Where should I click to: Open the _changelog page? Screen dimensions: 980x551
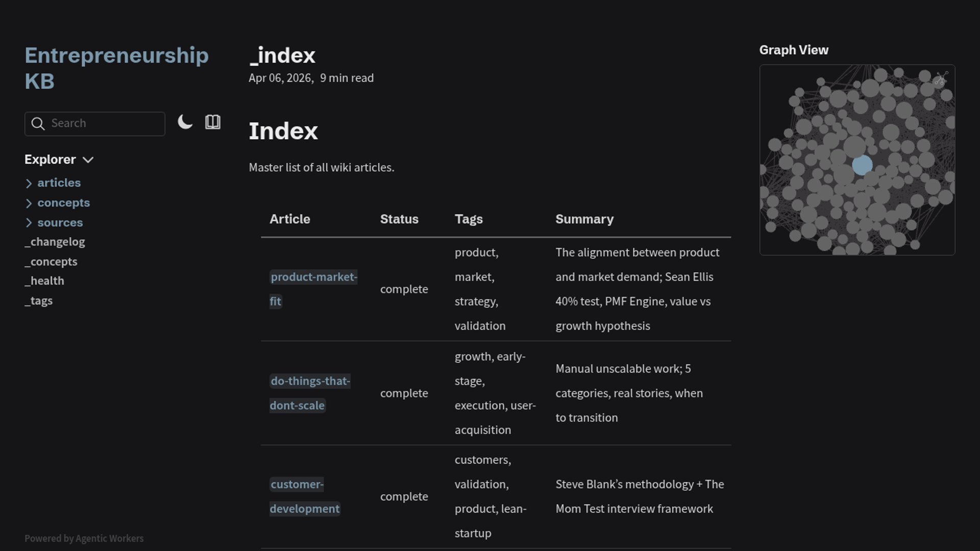pos(55,242)
